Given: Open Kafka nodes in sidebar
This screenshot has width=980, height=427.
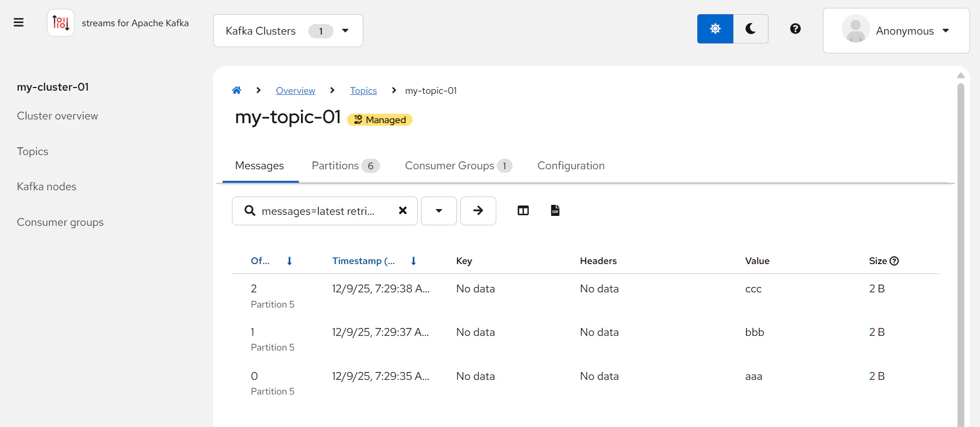Looking at the screenshot, I should coord(47,187).
